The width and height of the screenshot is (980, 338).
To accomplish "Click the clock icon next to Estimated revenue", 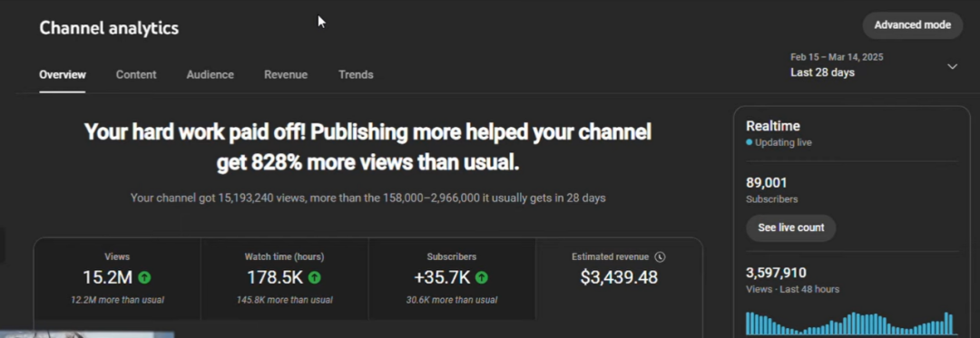I will pyautogui.click(x=660, y=257).
